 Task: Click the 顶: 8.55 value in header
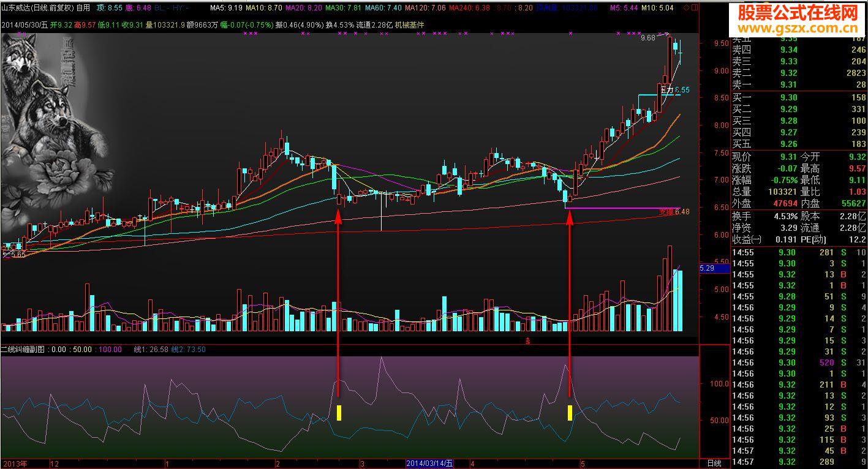(110, 9)
